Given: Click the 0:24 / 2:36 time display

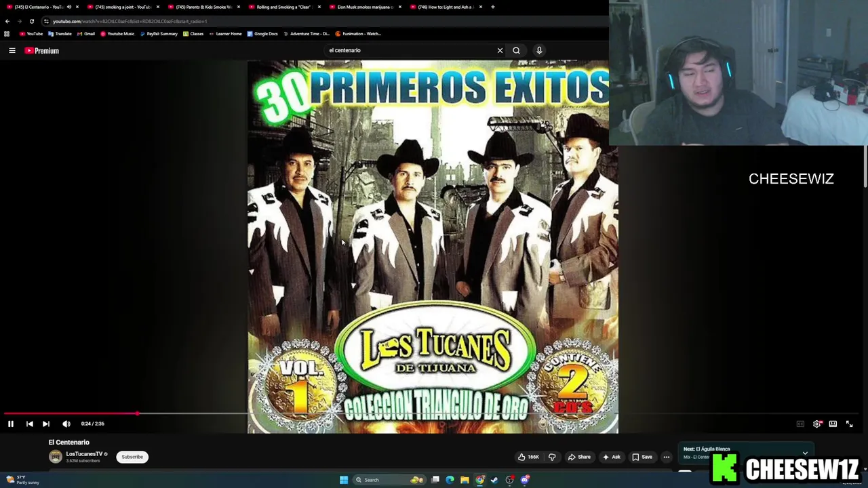Looking at the screenshot, I should [x=93, y=424].
